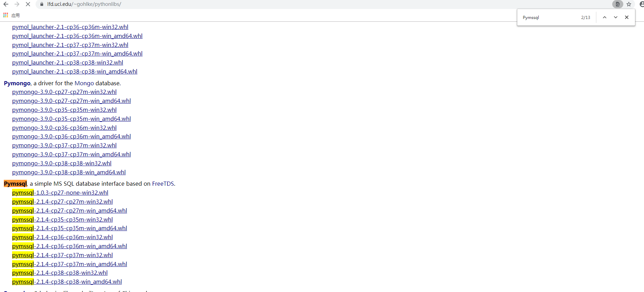Close the find bar
The height and width of the screenshot is (292, 644).
[x=627, y=17]
